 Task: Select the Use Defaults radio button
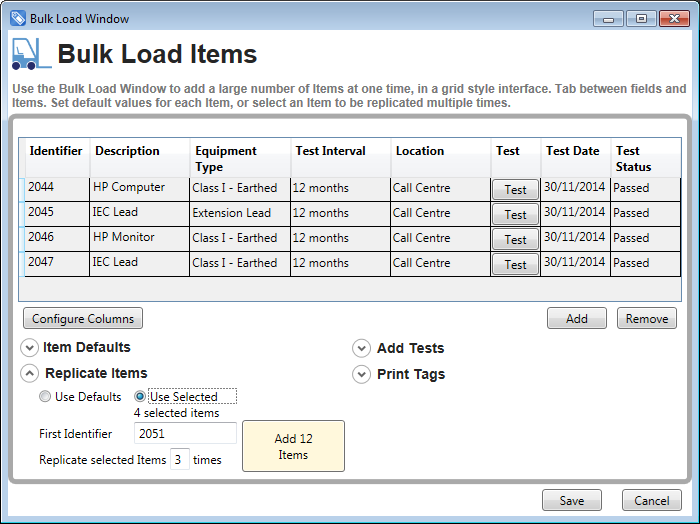pyautogui.click(x=45, y=397)
